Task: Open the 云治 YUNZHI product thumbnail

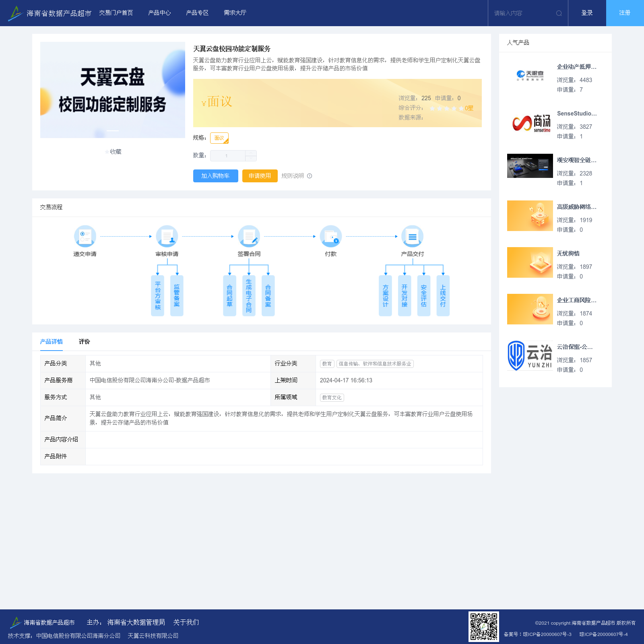Action: 530,356
